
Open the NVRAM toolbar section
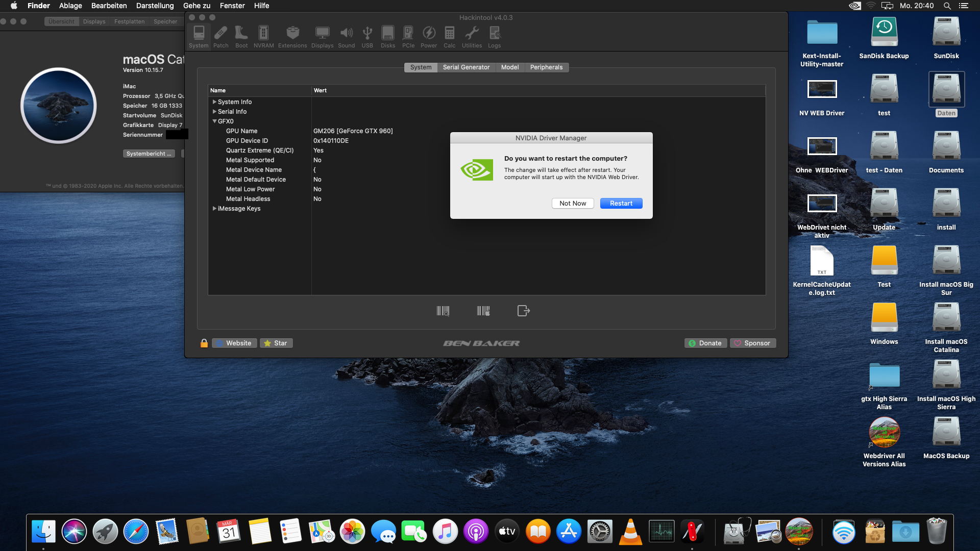click(x=263, y=37)
